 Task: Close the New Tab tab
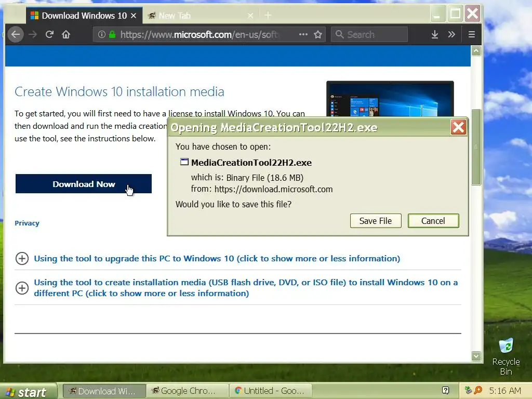tap(250, 16)
